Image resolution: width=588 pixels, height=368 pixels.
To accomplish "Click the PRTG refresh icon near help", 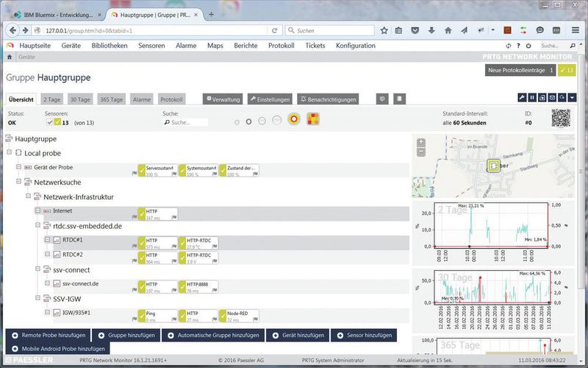I will 508,46.
